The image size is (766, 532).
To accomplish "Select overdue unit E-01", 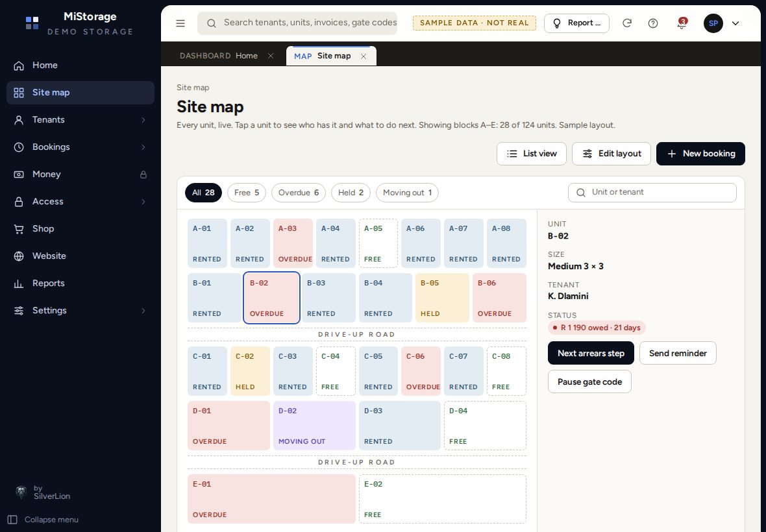I will coord(271,499).
